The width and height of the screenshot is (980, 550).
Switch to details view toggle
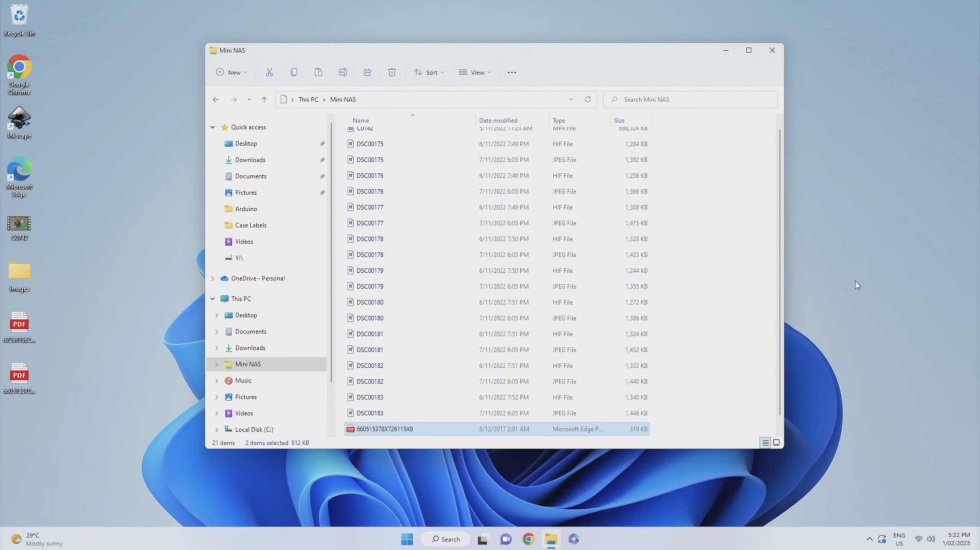[x=765, y=442]
